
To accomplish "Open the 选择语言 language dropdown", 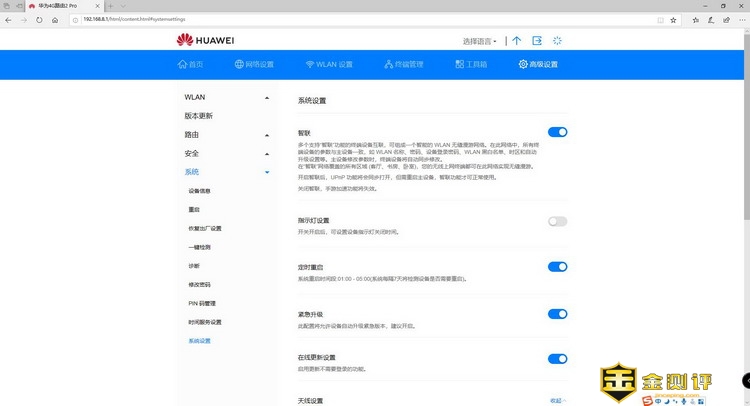I will (x=480, y=41).
